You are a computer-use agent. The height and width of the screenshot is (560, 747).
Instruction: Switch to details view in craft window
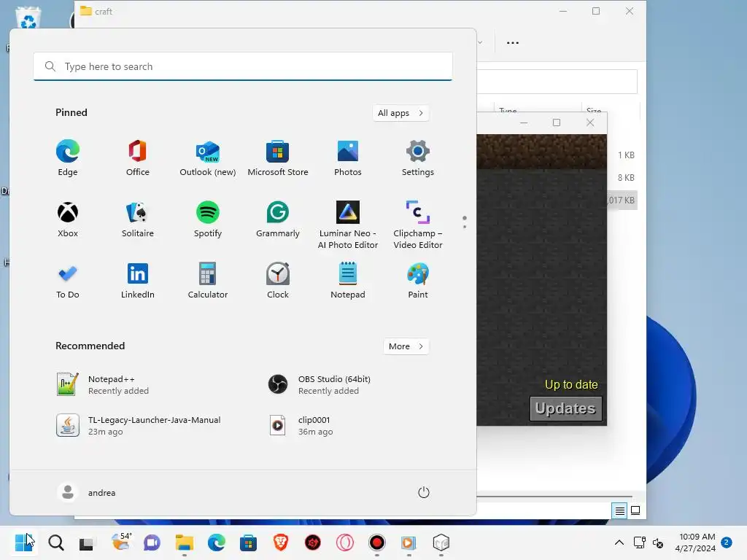(x=619, y=511)
